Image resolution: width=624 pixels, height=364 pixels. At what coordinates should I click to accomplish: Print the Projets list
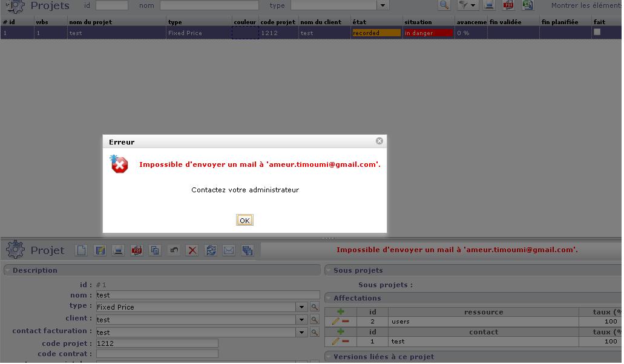(x=490, y=5)
